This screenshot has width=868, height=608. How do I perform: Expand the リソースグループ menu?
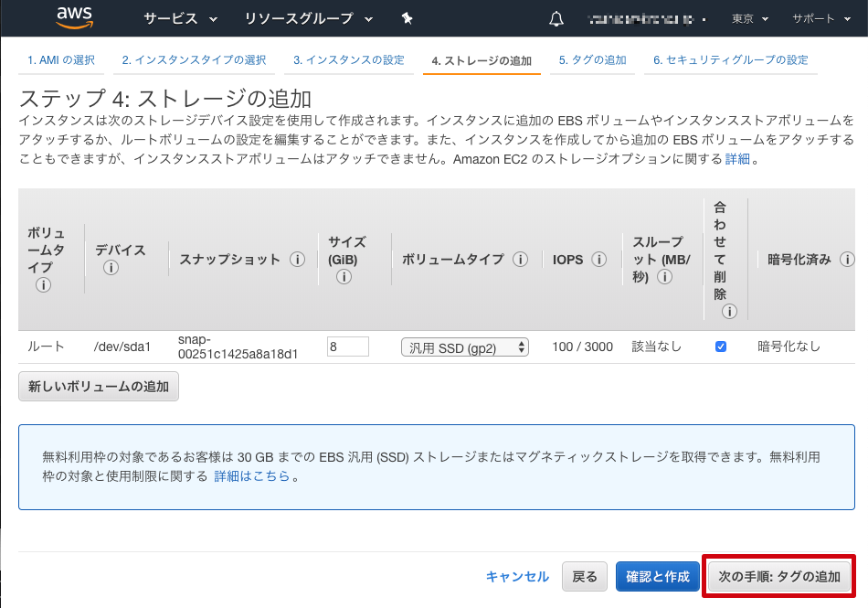tap(309, 19)
